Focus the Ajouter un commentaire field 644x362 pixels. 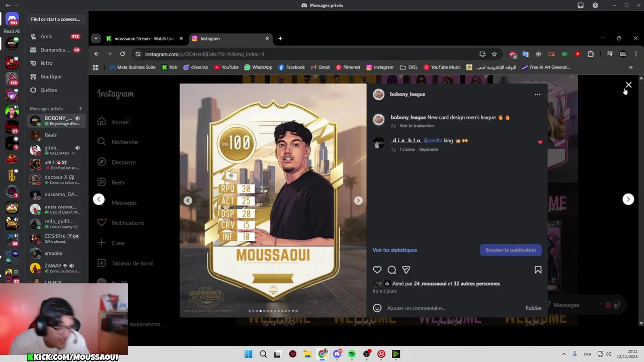453,308
